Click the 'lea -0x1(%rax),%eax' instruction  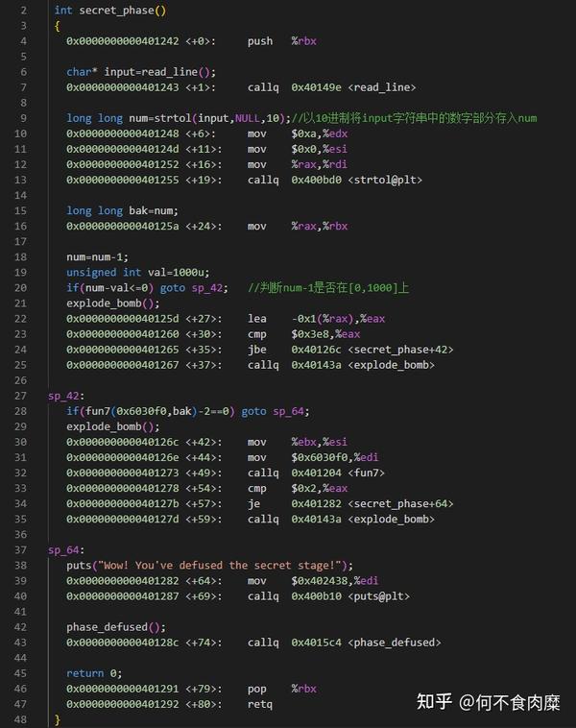[x=316, y=319]
